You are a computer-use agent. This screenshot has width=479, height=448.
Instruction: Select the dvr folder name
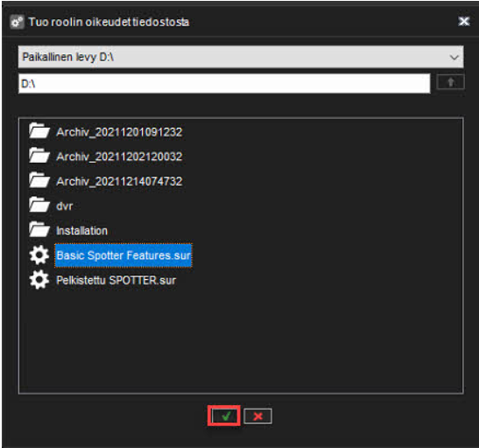(65, 206)
